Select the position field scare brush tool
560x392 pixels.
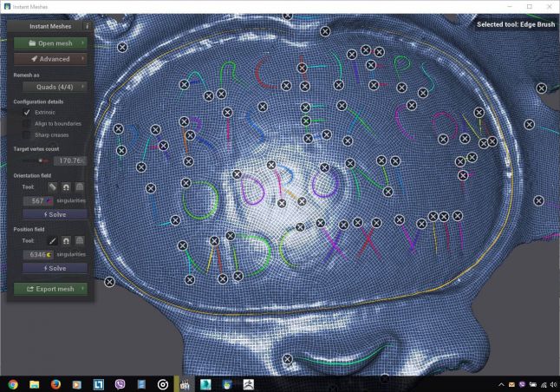(80, 240)
